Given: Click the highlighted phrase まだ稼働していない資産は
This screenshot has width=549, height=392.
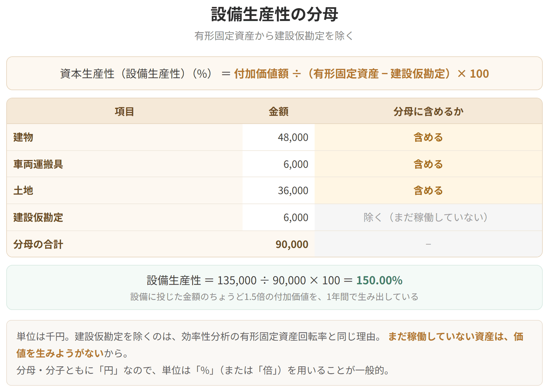Looking at the screenshot, I should pos(446,337).
